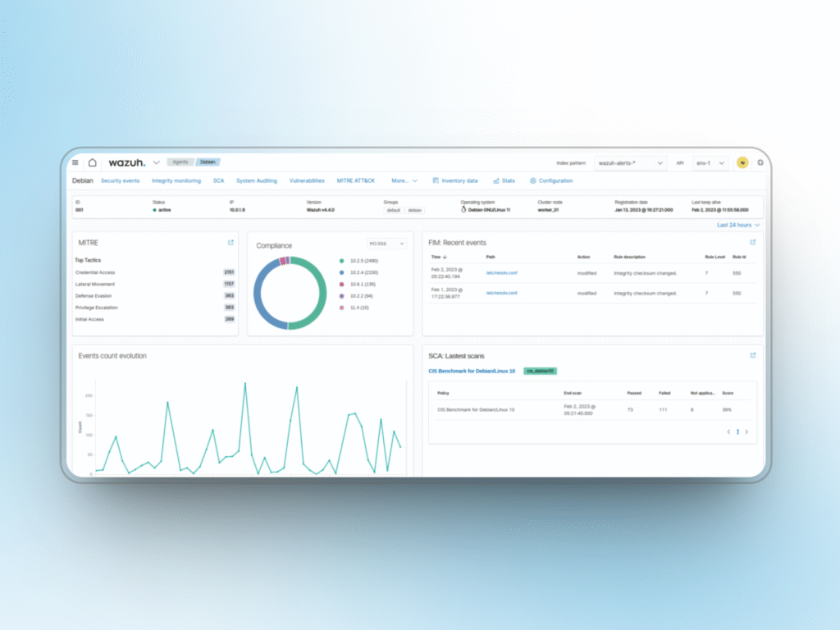Open Inventory data
The height and width of the screenshot is (630, 840).
(x=454, y=180)
